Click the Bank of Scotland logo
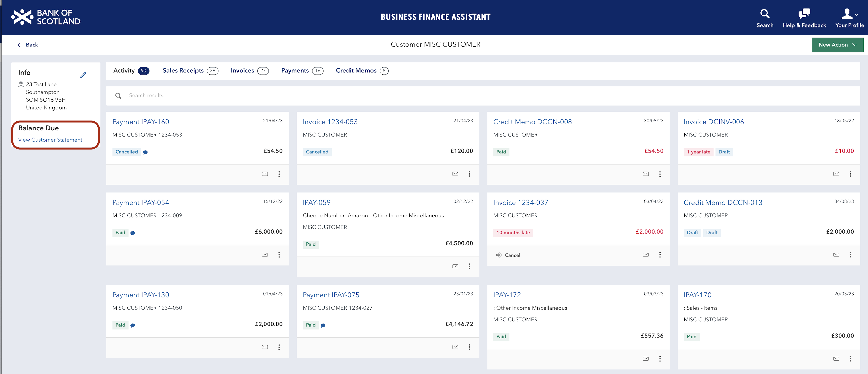The image size is (868, 374). pos(46,17)
